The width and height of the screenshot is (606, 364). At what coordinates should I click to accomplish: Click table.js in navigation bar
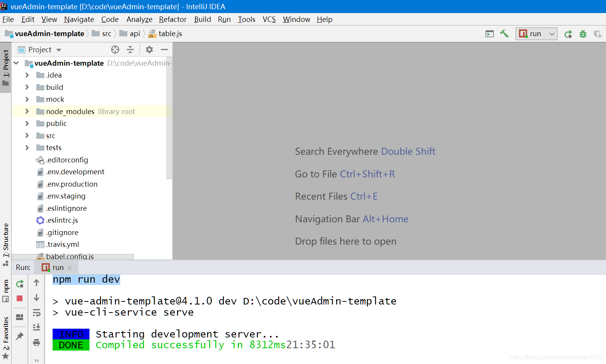coord(166,34)
